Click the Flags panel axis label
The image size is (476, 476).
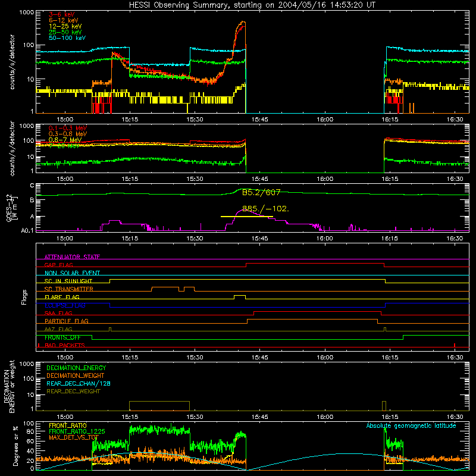24,297
